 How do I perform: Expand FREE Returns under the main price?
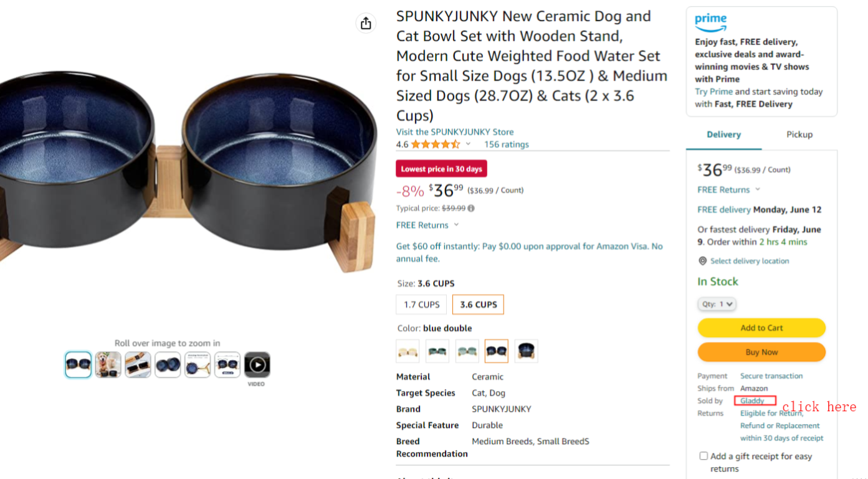[456, 225]
